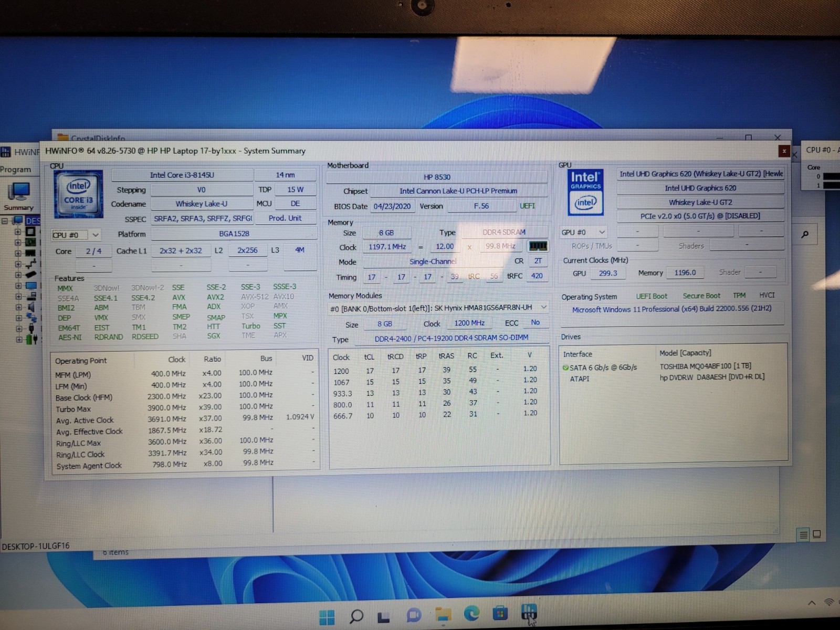
Task: Switch to large icons view icon at bottom right
Action: tap(817, 534)
